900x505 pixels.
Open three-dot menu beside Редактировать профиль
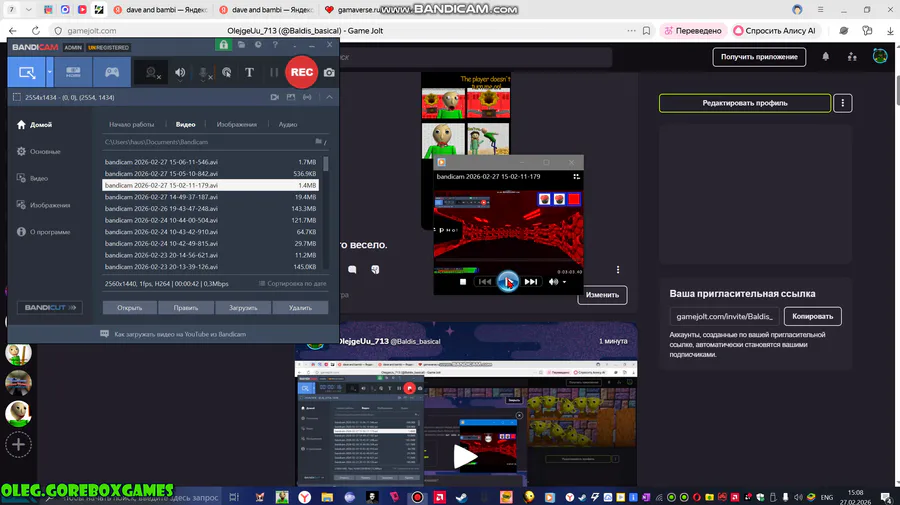[843, 103]
